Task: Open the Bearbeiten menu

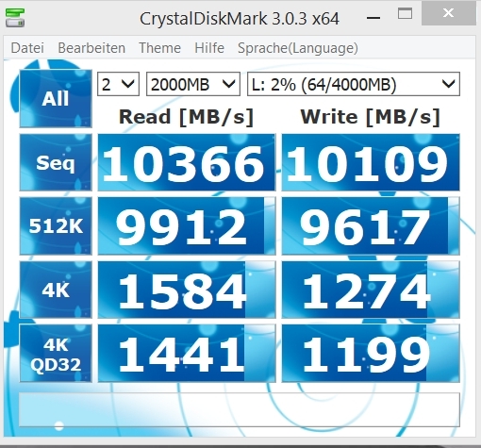Action: (91, 48)
